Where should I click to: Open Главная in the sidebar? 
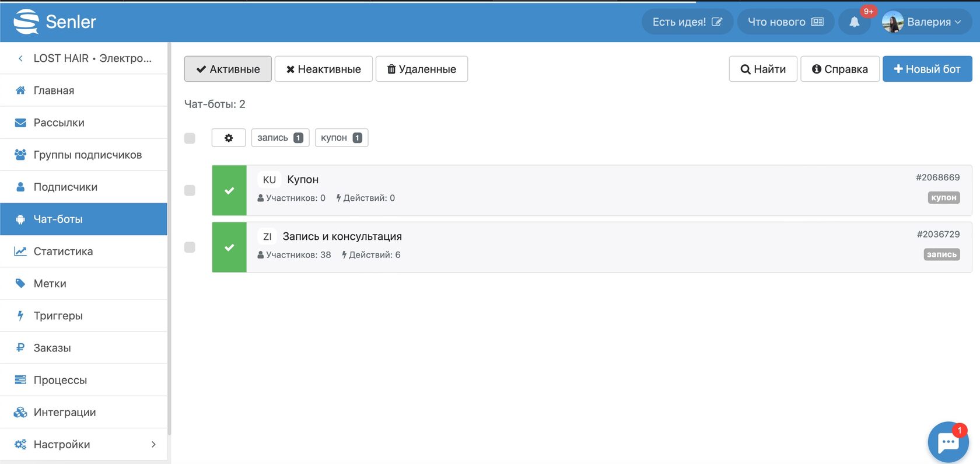(x=83, y=90)
